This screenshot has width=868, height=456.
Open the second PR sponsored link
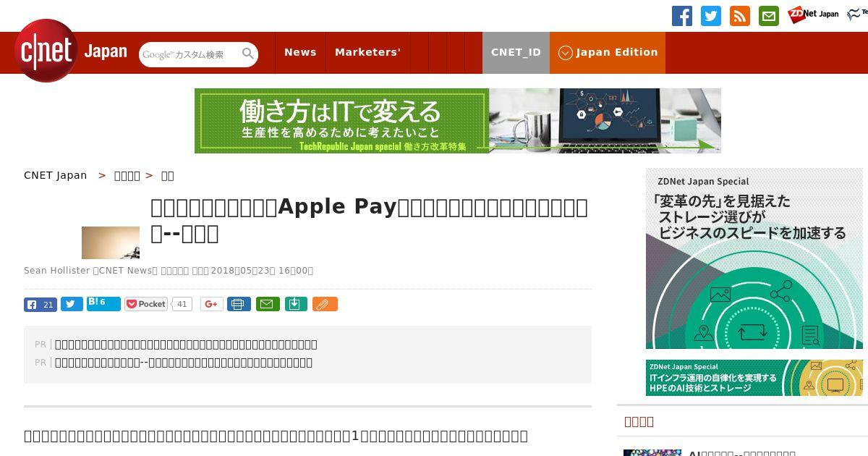click(x=184, y=363)
